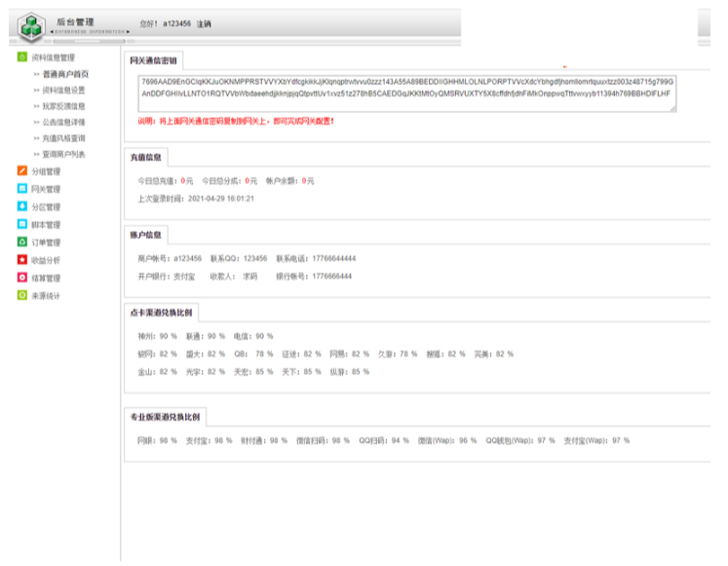Click the red icon beside 结算管理

22,278
